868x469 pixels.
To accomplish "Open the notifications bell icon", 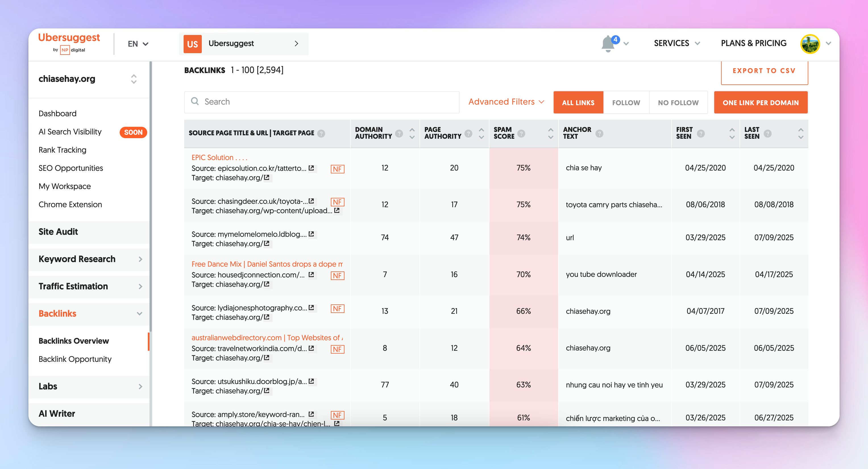I will pyautogui.click(x=608, y=44).
